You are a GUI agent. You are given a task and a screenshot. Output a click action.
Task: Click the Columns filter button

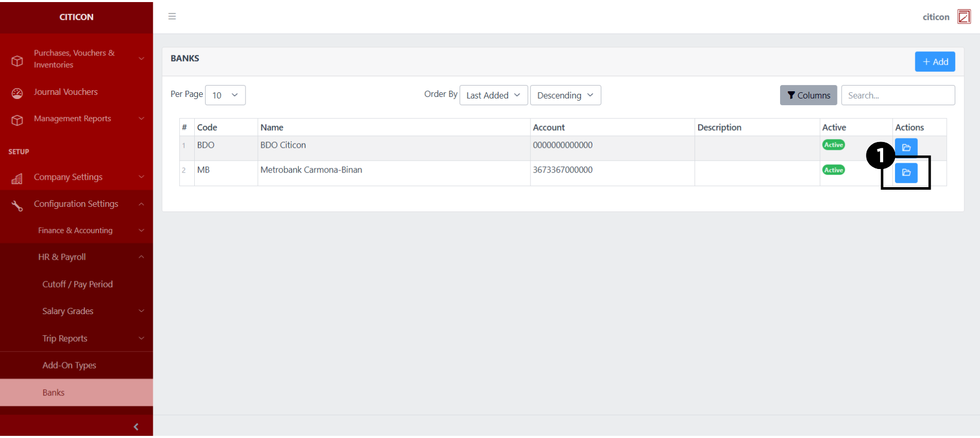[808, 95]
